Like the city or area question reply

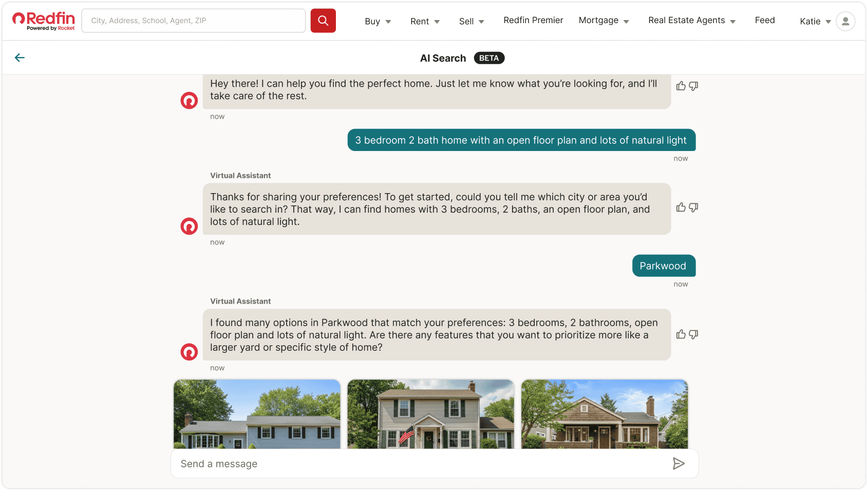pos(681,207)
